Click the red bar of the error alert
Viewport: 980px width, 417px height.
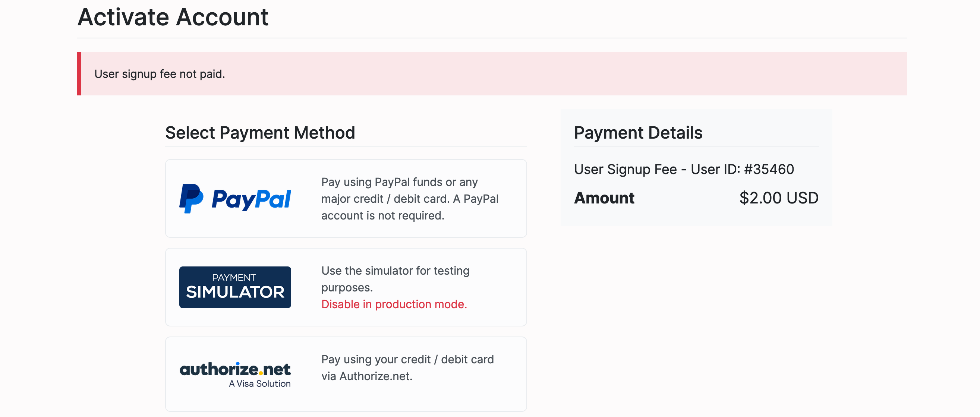coord(79,74)
